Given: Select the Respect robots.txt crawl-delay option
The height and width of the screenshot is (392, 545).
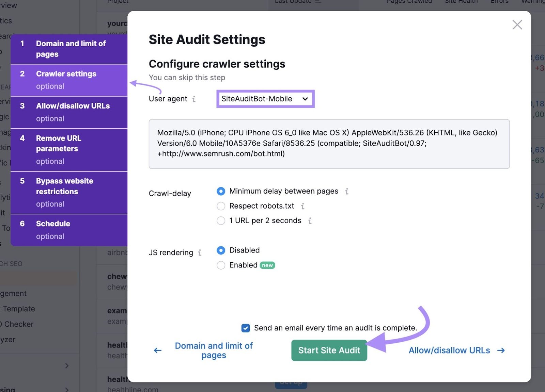Looking at the screenshot, I should point(221,206).
